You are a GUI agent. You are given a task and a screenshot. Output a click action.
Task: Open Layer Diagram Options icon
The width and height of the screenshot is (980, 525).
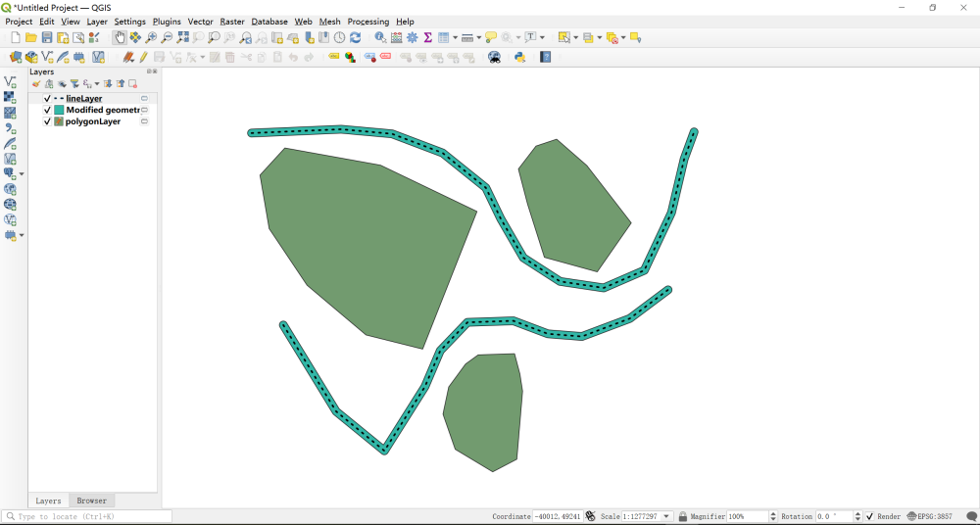pyautogui.click(x=350, y=57)
